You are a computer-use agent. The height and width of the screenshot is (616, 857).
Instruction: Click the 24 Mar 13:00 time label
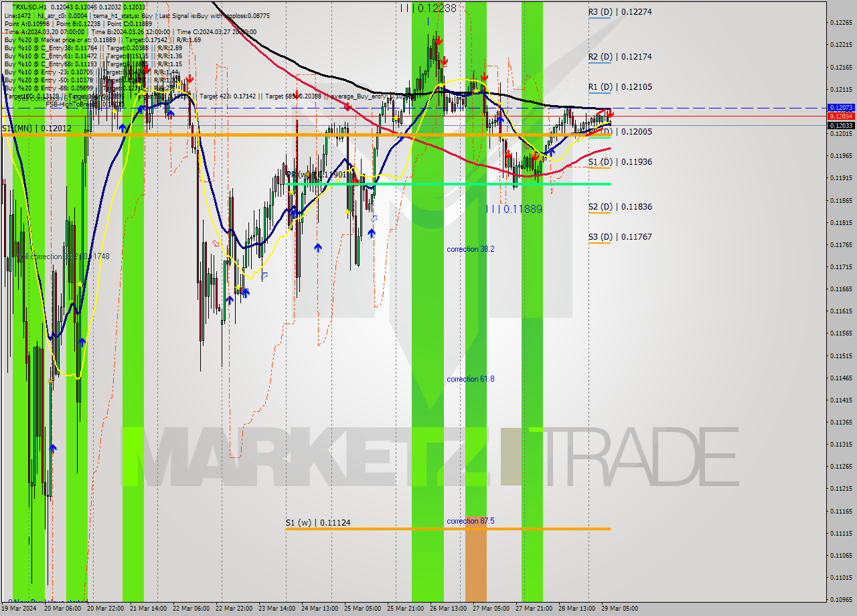[x=319, y=609]
